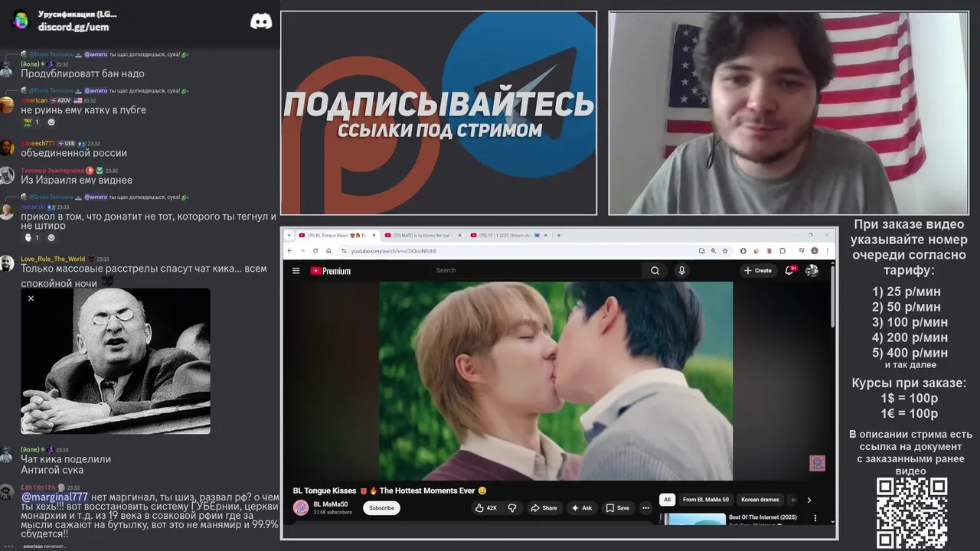Click the Discord logo in chat header
Viewport: 980px width, 551px height.
[261, 21]
